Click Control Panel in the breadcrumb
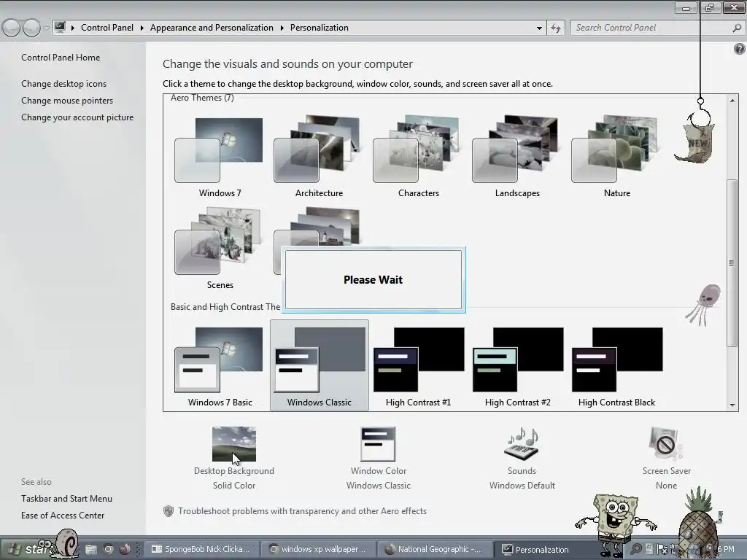 (107, 28)
